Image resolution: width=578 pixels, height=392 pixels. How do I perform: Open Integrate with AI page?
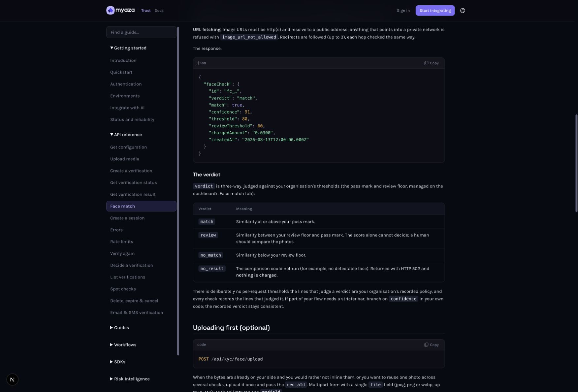point(127,108)
